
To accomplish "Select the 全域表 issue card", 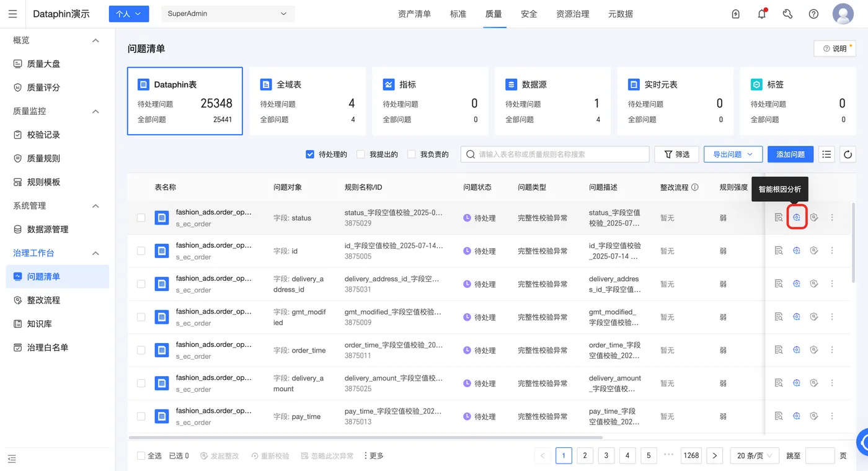I will tap(308, 101).
